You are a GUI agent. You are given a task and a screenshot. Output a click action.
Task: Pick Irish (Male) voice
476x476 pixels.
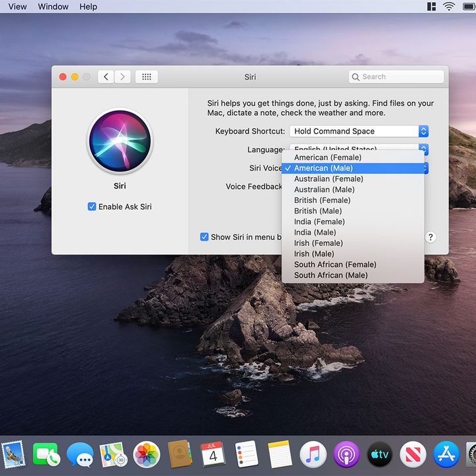coord(353,254)
